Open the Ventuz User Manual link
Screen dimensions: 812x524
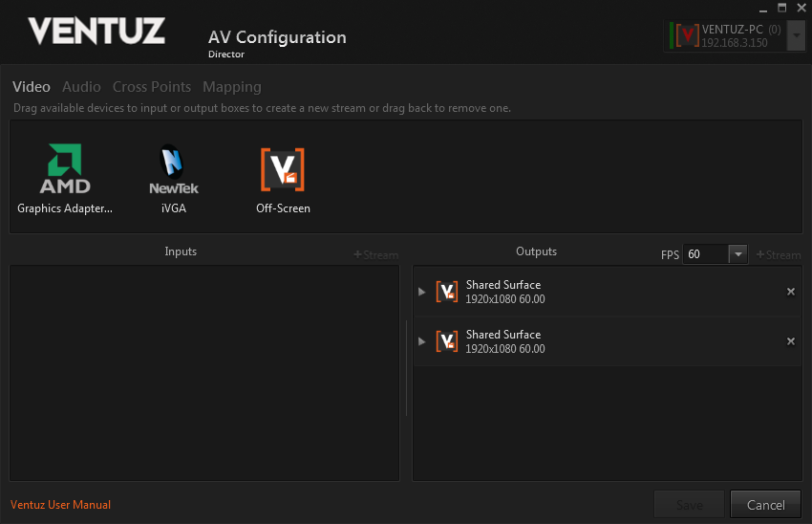(x=60, y=505)
